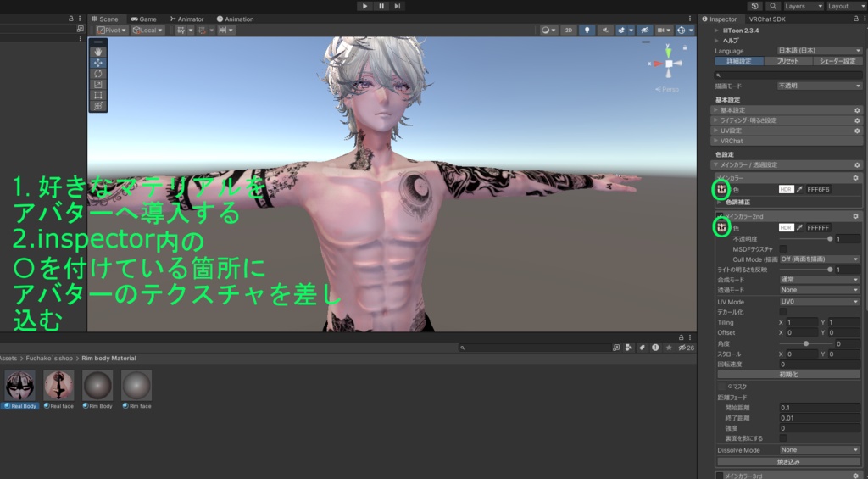The image size is (868, 479).
Task: Open the draw mode shading selector
Action: tap(548, 31)
